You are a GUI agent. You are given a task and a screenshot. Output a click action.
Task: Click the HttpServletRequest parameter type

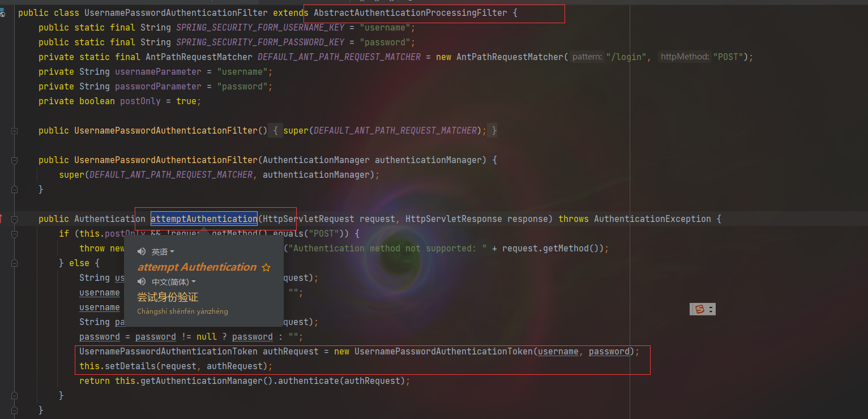(x=308, y=219)
